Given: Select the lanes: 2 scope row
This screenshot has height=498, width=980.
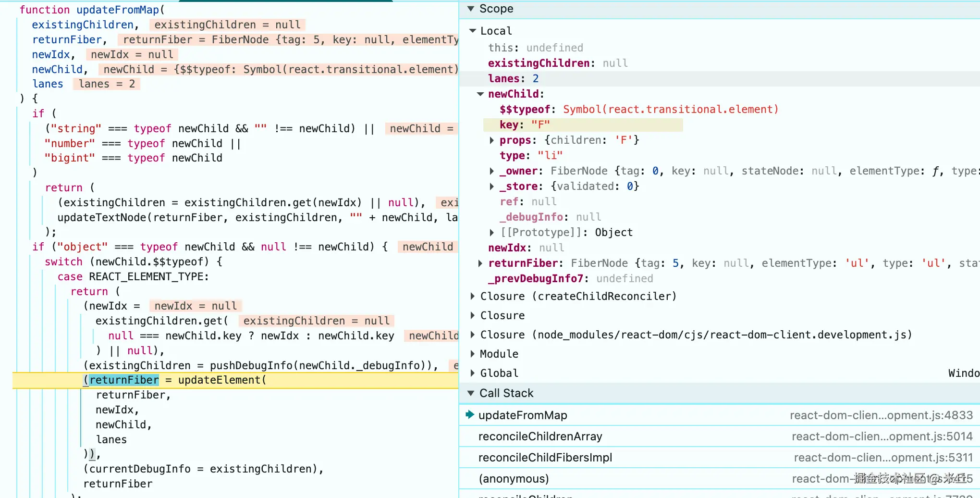Looking at the screenshot, I should click(720, 79).
